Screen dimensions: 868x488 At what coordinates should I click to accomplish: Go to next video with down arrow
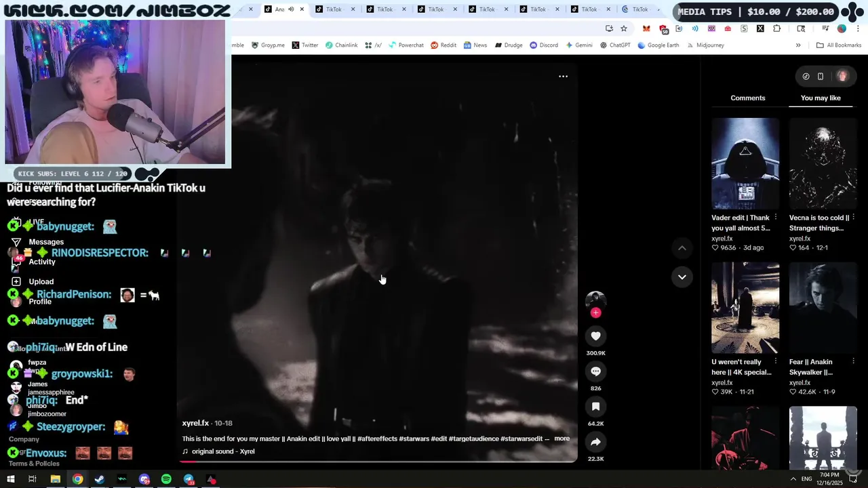[682, 277]
